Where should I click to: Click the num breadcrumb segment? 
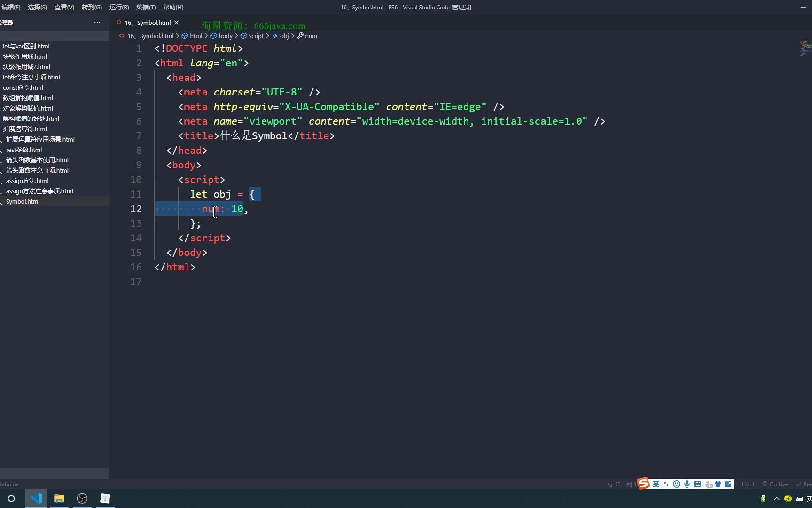tap(307, 36)
